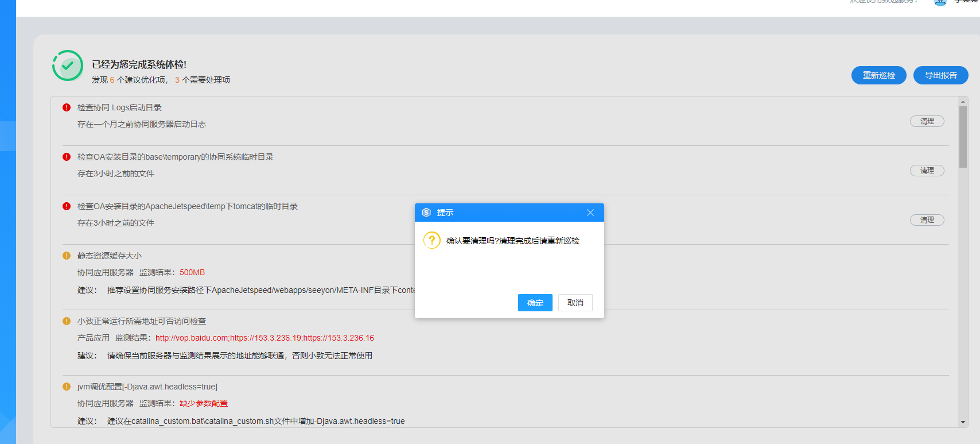Click the scrollbar down arrow of results list
This screenshot has height=444, width=980.
963,422
